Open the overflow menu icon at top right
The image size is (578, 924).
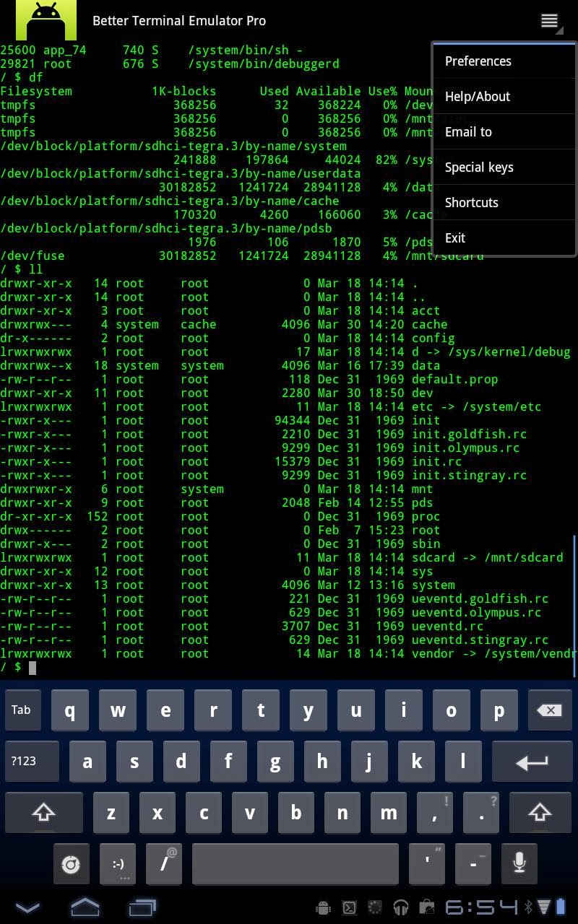tap(550, 22)
